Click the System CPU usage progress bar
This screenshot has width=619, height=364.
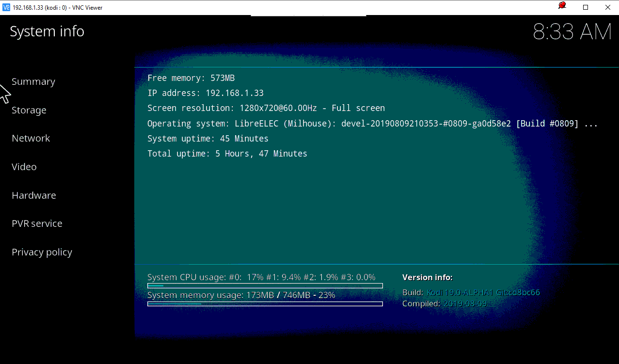(265, 286)
